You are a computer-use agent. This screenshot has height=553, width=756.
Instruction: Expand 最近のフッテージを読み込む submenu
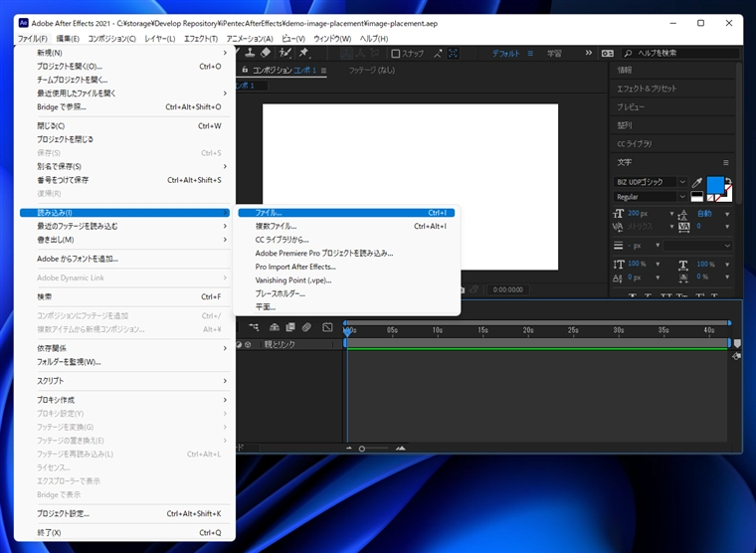point(125,226)
